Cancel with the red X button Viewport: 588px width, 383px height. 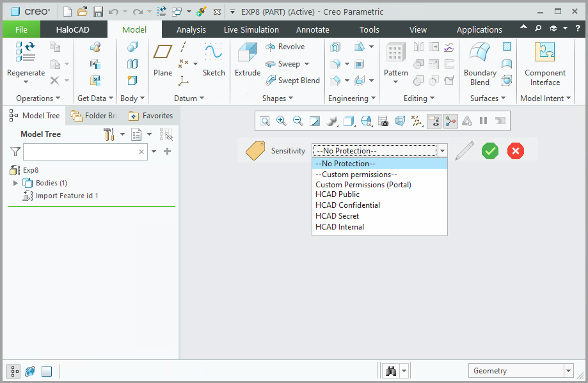516,151
